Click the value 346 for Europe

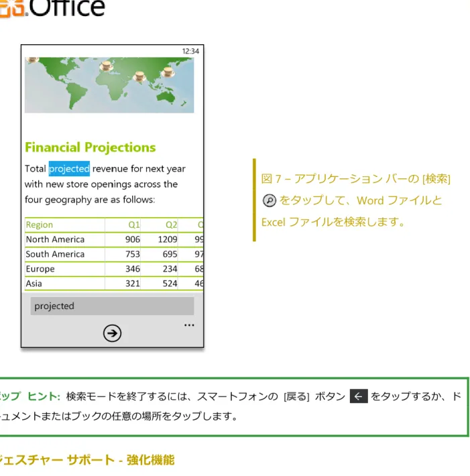(133, 269)
